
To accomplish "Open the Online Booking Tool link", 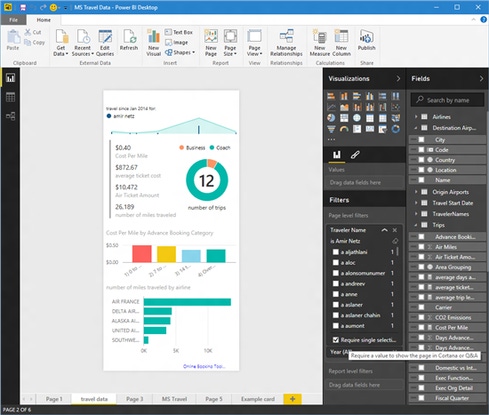I will coord(204,366).
